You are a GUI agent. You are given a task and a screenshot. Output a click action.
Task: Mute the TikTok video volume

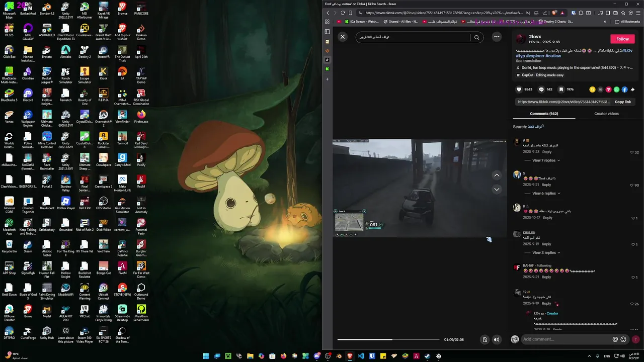(497, 339)
